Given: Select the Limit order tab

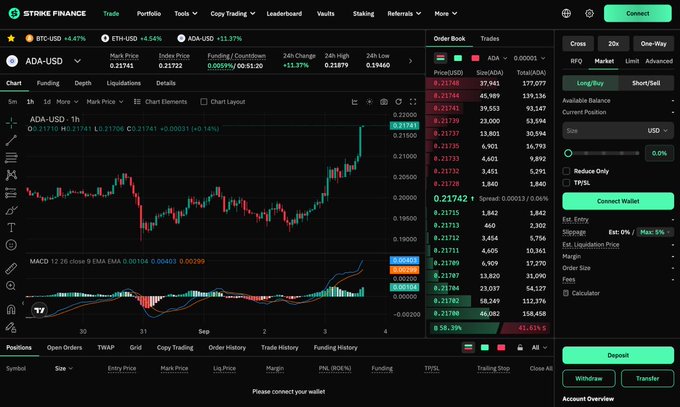Looking at the screenshot, I should coord(632,61).
